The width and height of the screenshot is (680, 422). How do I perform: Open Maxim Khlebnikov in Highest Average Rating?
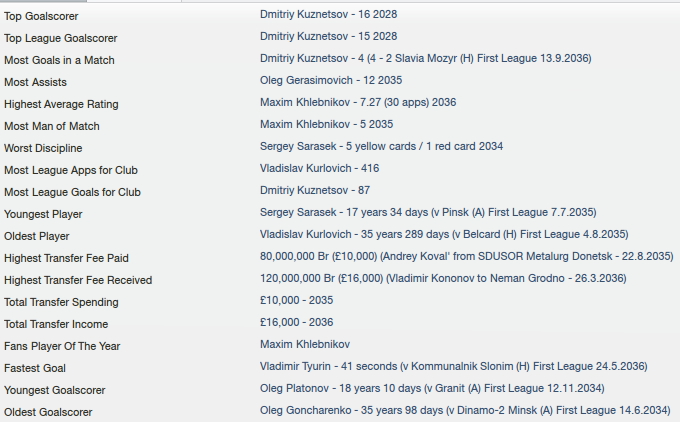305,102
